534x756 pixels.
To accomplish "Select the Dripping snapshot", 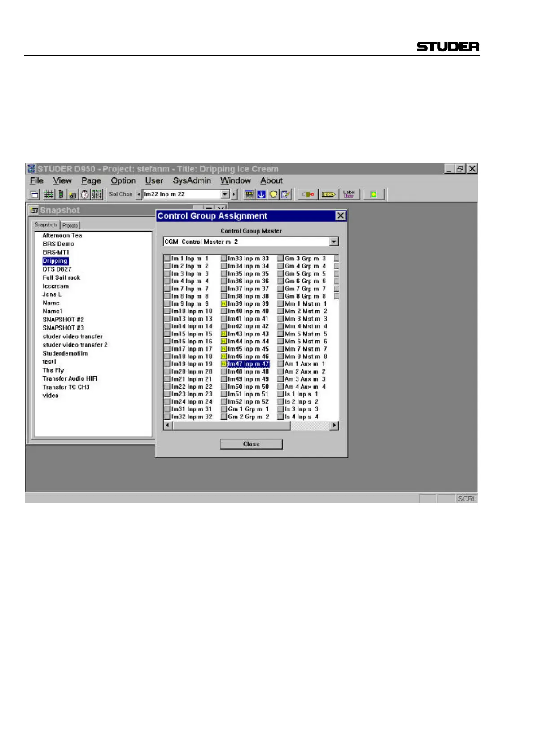I will (55, 261).
